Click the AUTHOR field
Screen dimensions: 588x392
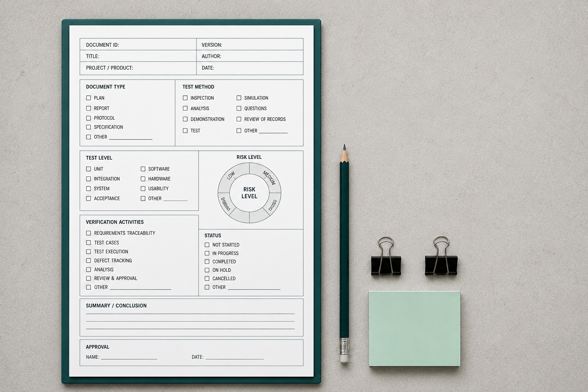click(250, 56)
